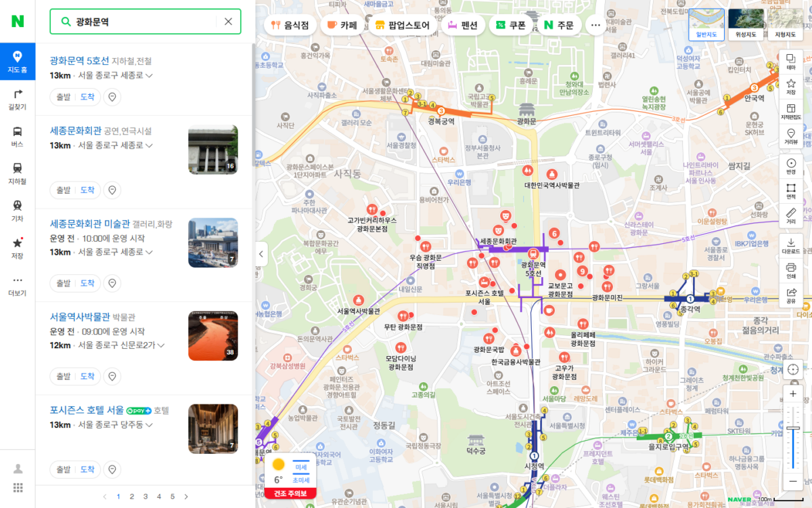This screenshot has height=508, width=812.
Task: Click the 인쇄 print icon
Action: tap(791, 270)
